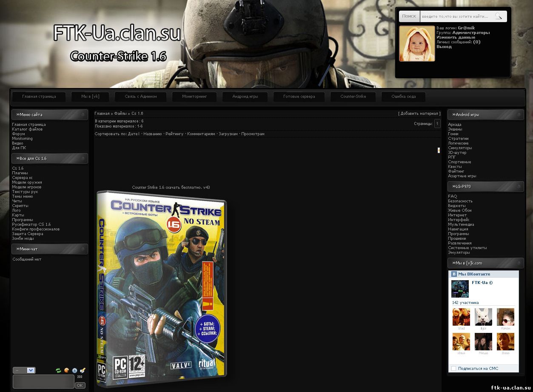Open the Каталог файлов menu link

(27, 129)
